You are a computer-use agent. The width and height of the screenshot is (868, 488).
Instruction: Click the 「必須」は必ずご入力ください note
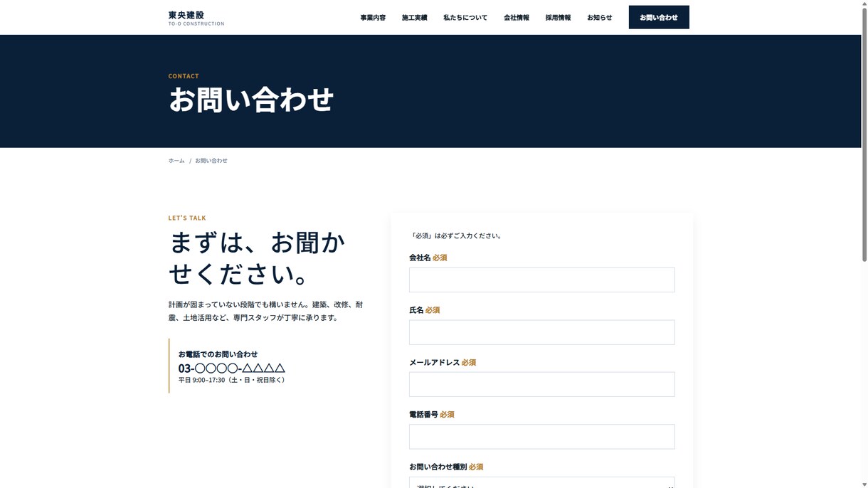(x=456, y=235)
